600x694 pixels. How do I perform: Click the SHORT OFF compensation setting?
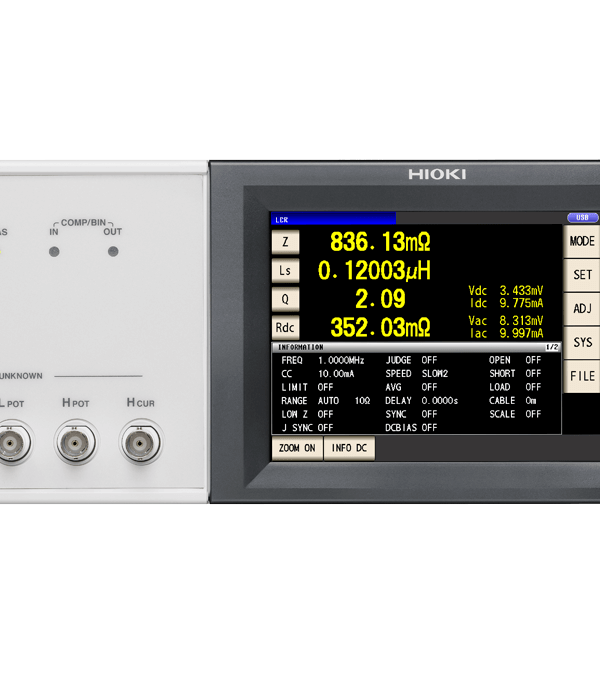click(515, 374)
